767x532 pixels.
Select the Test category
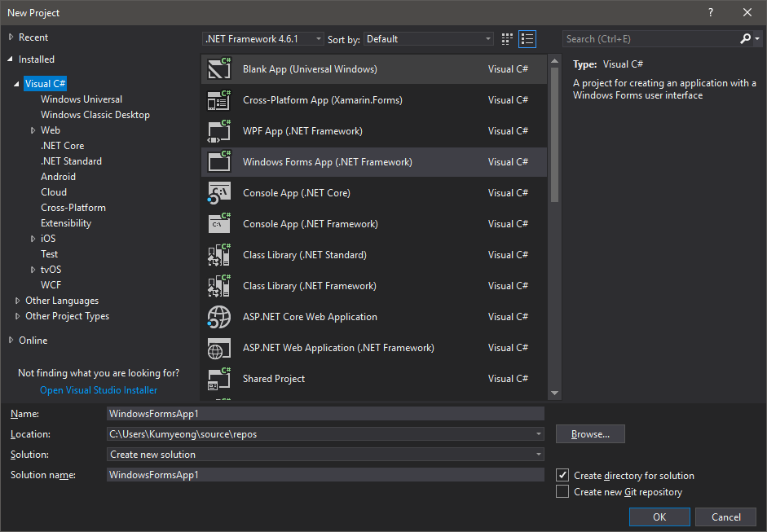[50, 254]
